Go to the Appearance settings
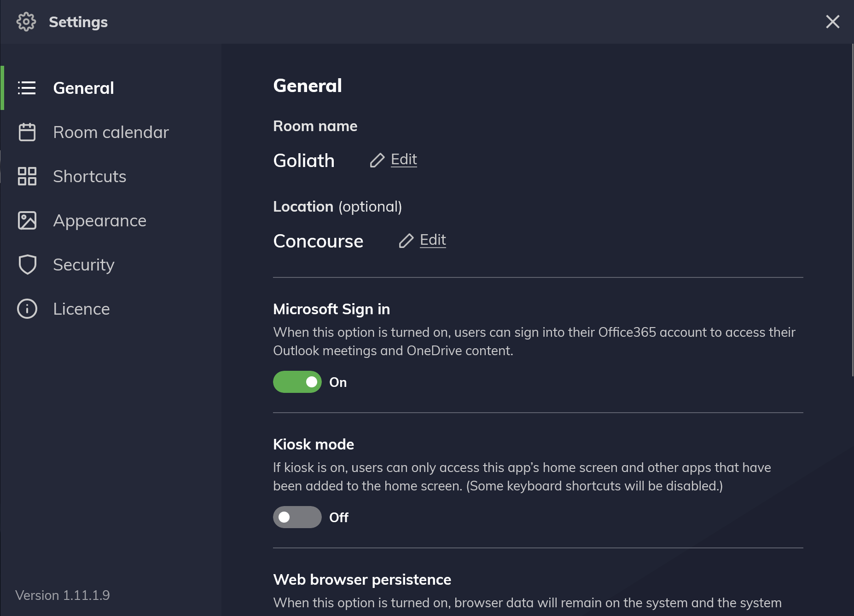Viewport: 854px width, 616px height. (111, 220)
